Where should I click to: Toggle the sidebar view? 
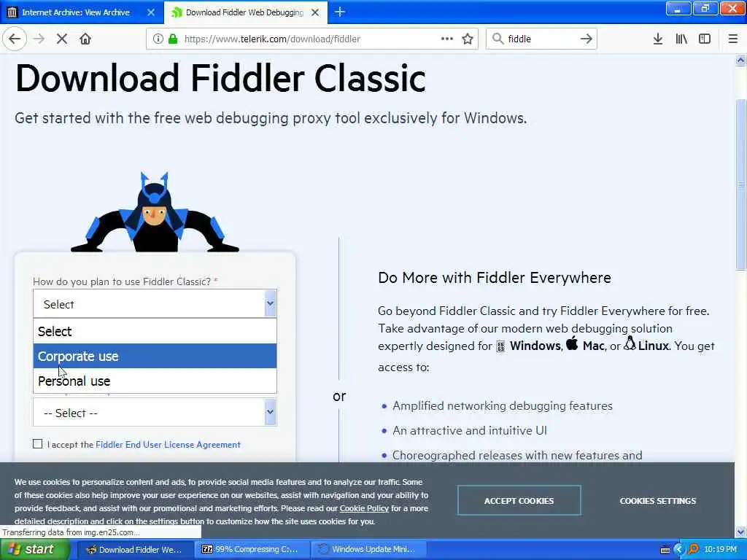[705, 39]
